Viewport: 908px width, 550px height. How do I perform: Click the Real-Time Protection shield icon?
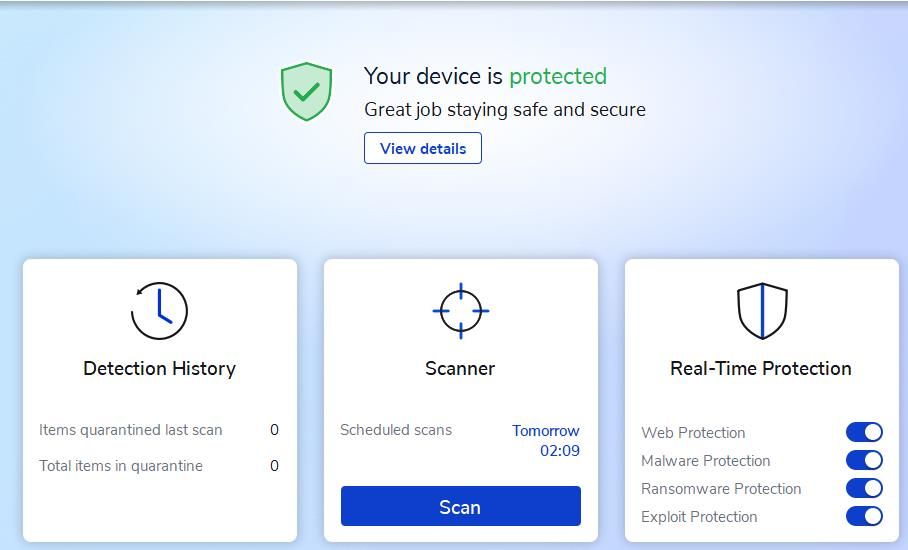(762, 311)
